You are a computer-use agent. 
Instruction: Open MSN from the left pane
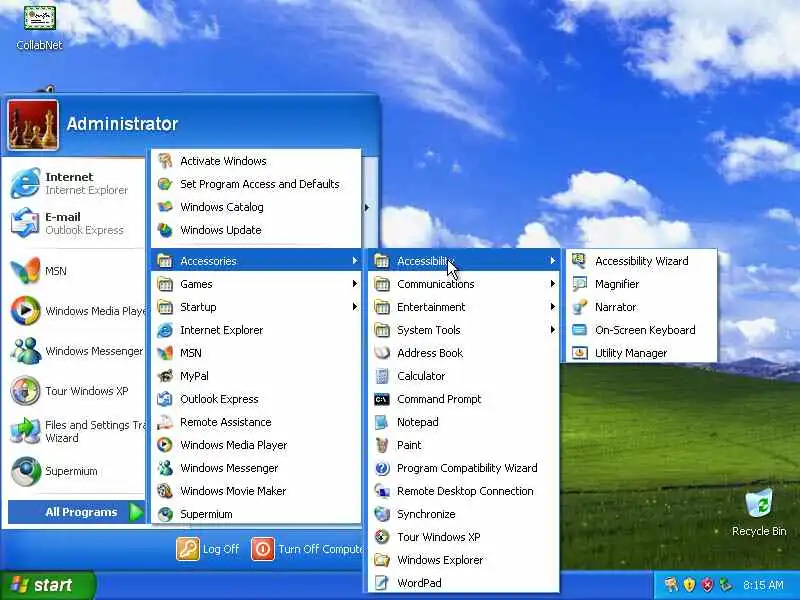[76, 270]
